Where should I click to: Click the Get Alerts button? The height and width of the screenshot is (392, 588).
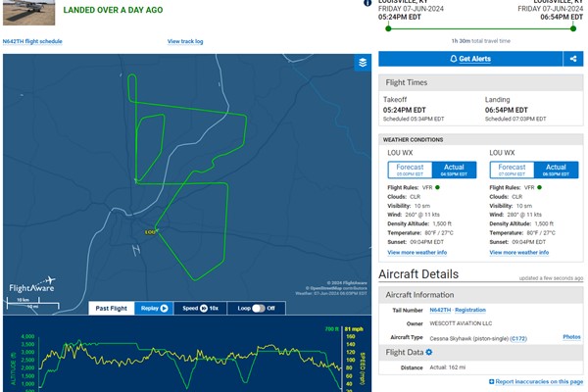[469, 59]
